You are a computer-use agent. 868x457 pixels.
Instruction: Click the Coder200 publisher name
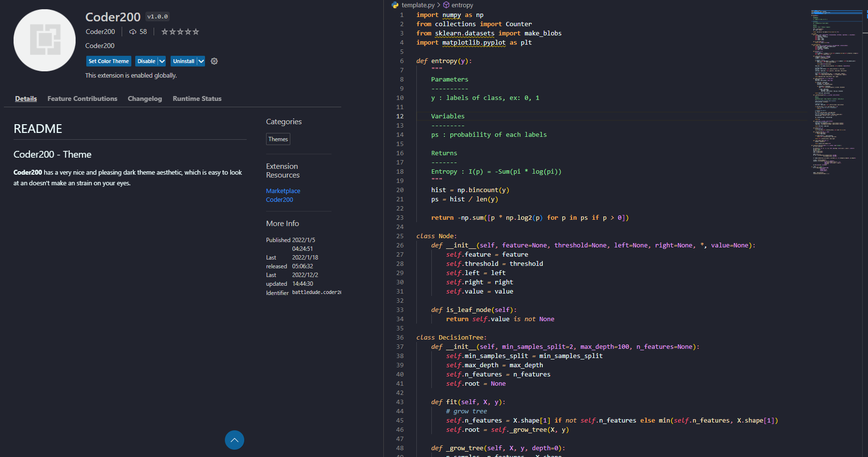coord(100,32)
